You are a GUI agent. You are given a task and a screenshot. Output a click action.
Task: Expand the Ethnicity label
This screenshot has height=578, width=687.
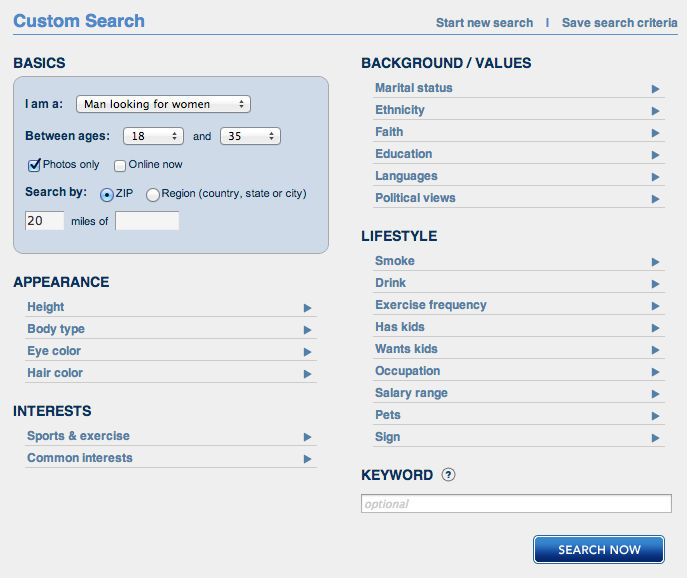(400, 110)
